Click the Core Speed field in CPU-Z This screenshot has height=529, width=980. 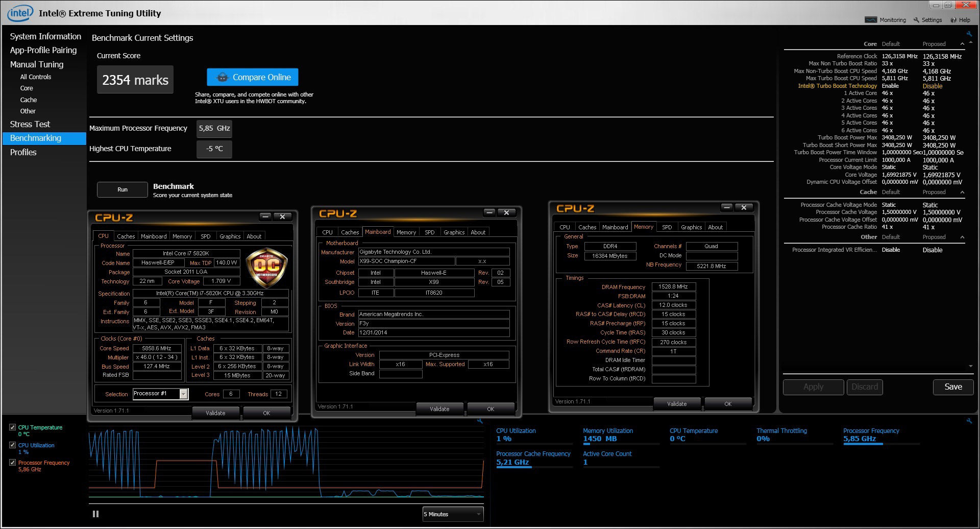(x=157, y=348)
